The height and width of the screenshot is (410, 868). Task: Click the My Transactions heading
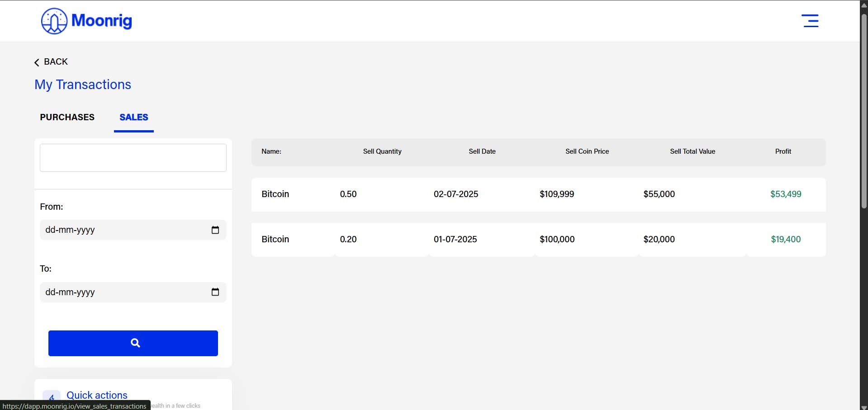click(x=83, y=85)
